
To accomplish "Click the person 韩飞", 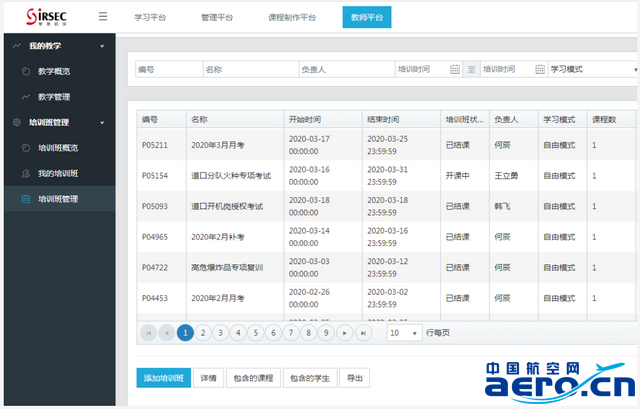I will point(502,207).
